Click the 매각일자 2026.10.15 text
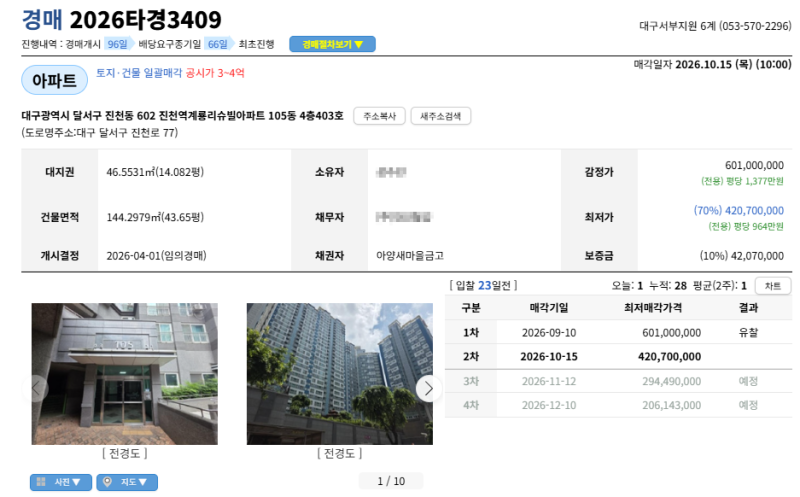Screen dimensions: 800x497 point(712,64)
